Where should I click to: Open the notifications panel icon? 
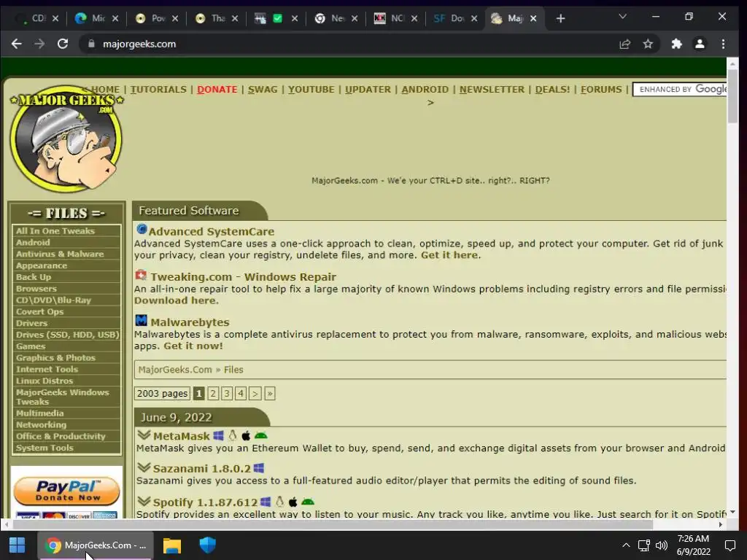729,545
